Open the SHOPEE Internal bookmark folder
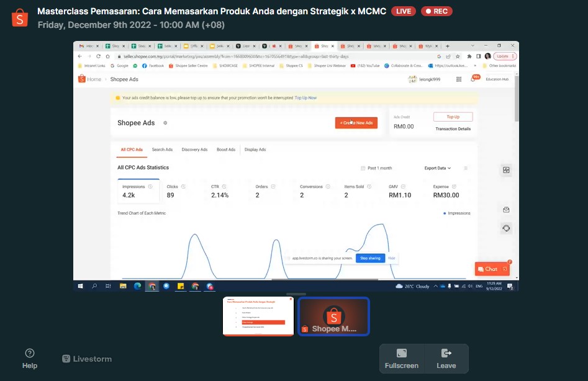 258,66
